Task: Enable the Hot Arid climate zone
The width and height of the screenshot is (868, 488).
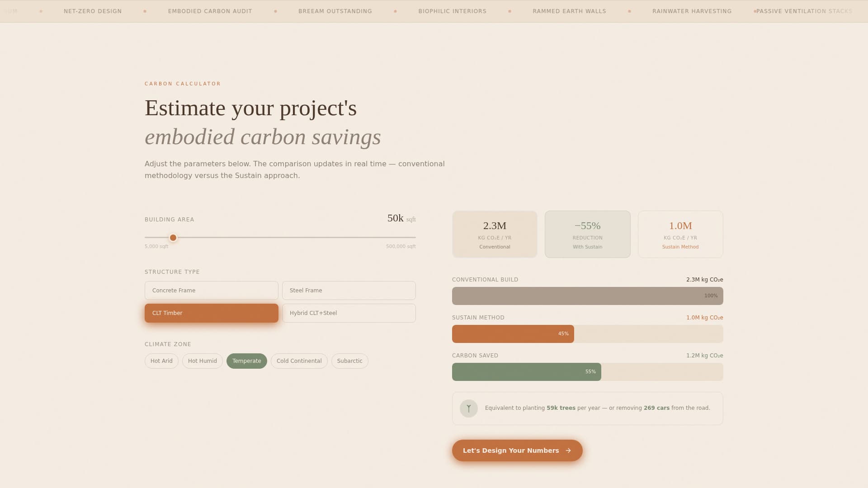Action: [x=161, y=361]
